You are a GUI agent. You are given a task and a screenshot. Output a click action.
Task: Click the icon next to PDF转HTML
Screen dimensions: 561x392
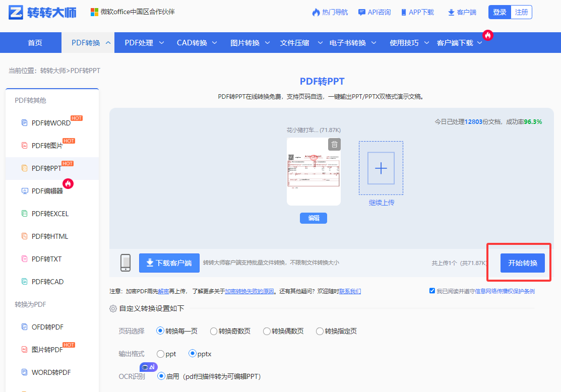(x=24, y=236)
